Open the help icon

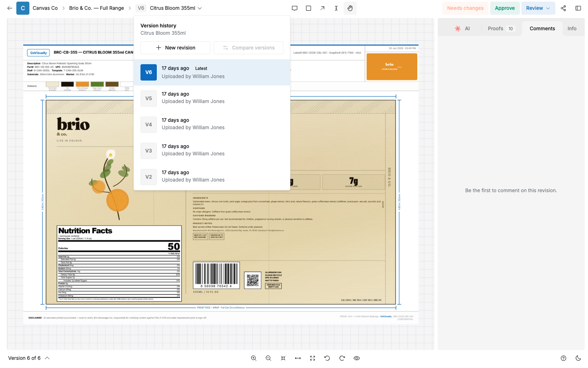[x=563, y=358]
